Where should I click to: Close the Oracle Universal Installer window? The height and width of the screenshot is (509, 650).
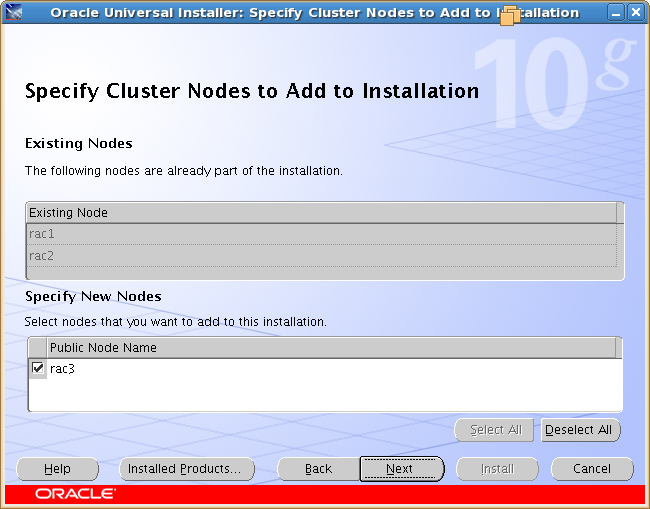coord(635,12)
